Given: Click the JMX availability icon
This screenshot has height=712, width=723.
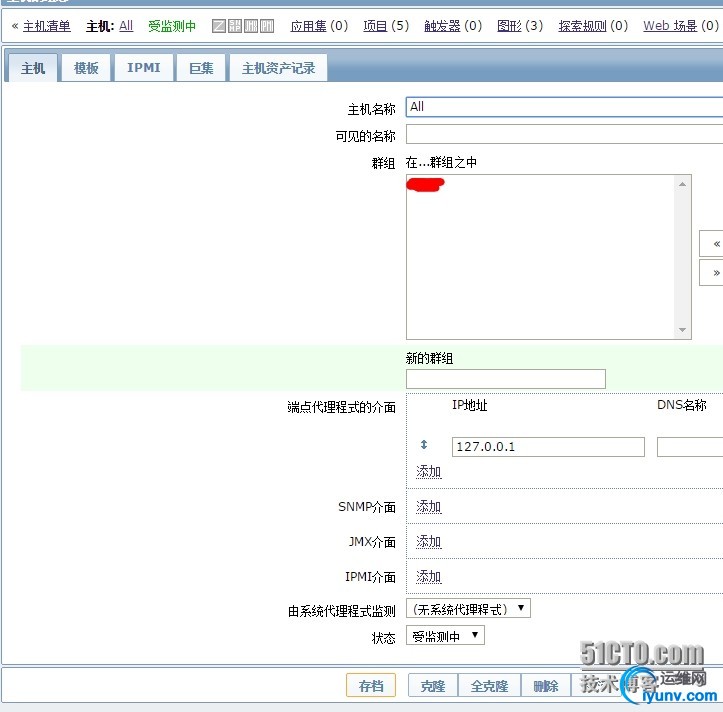Looking at the screenshot, I should point(251,26).
